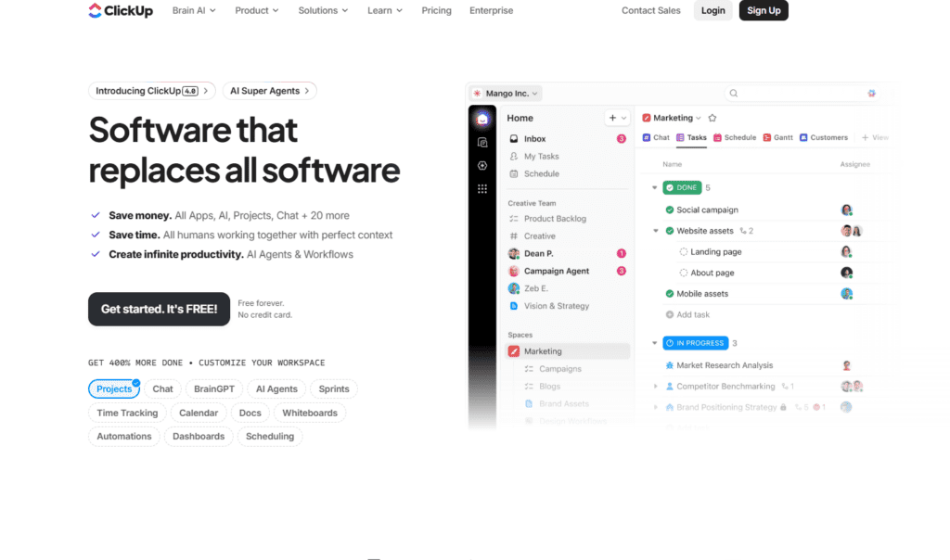This screenshot has width=950, height=560.
Task: Expand the Mango Inc. workspace switcher
Action: 506,94
